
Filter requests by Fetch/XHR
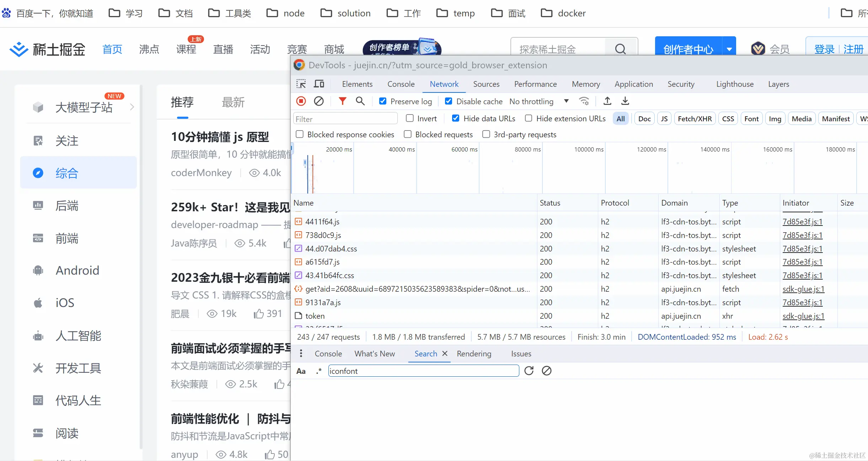pos(695,119)
